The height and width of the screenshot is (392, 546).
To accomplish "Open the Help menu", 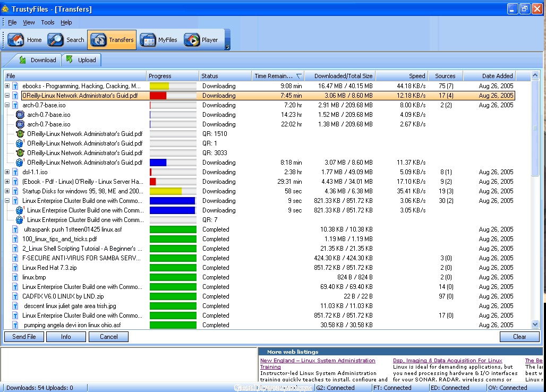I will tap(66, 22).
